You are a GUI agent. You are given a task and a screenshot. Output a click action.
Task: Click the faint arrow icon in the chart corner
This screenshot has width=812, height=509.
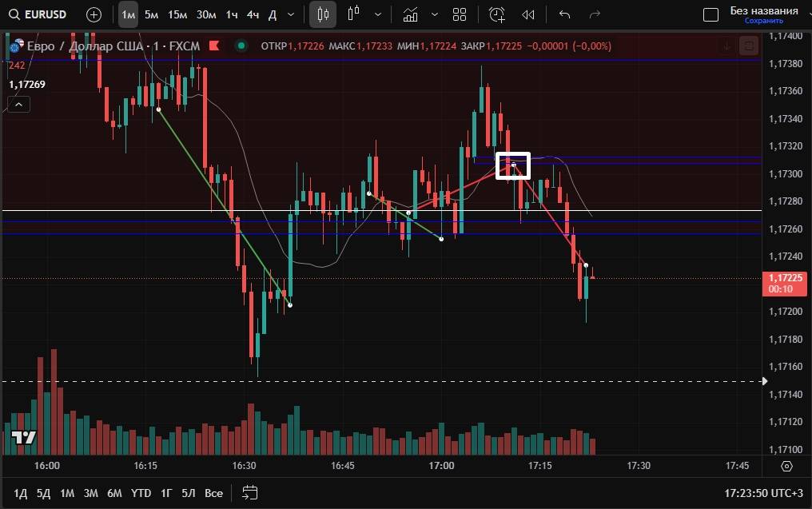pyautogui.click(x=727, y=46)
